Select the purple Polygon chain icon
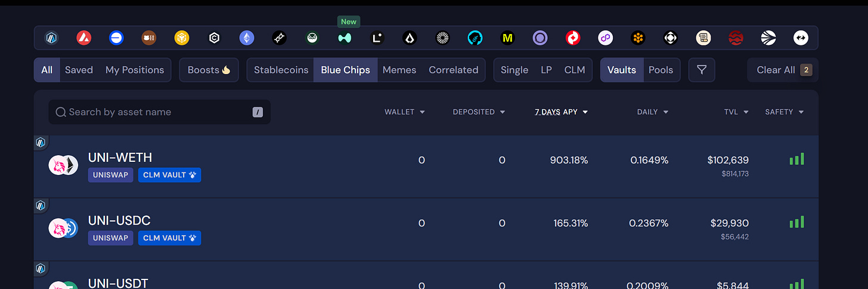Viewport: 868px width, 289px height. (x=605, y=38)
